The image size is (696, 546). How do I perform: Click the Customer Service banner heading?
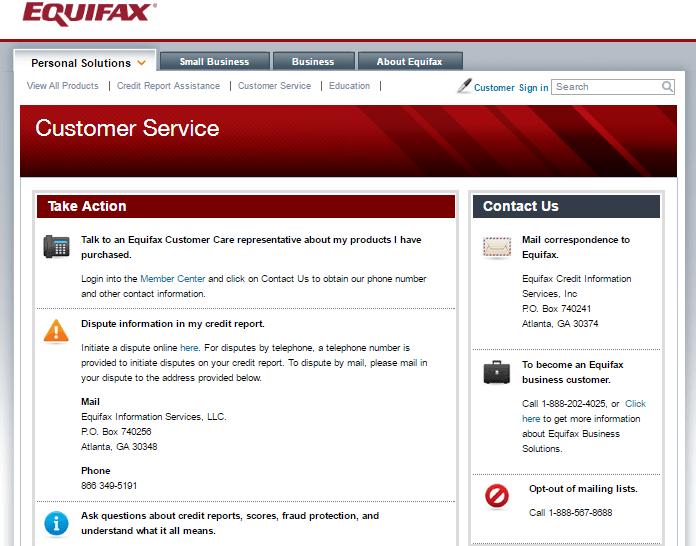coord(127,128)
